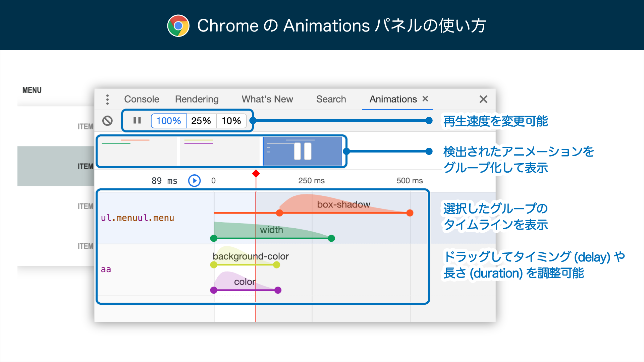644x362 pixels.
Task: Click the color animation end dot
Action: 278,290
